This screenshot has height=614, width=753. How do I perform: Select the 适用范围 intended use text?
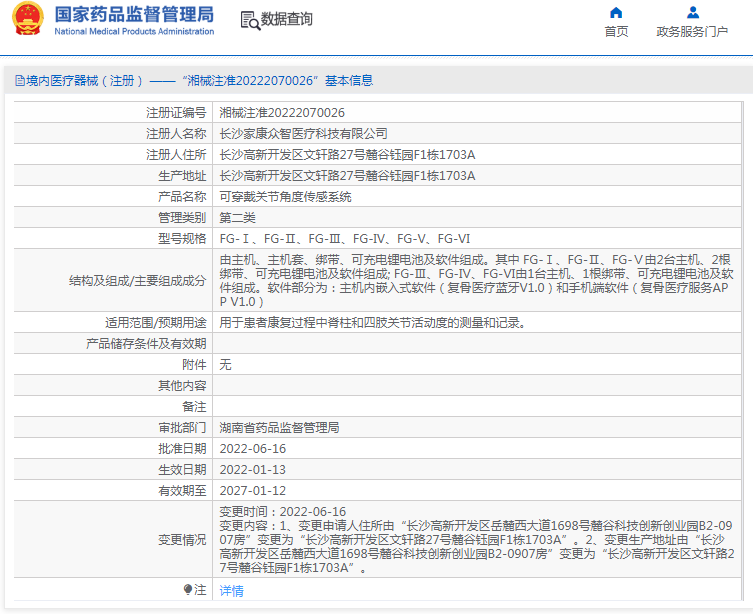373,323
